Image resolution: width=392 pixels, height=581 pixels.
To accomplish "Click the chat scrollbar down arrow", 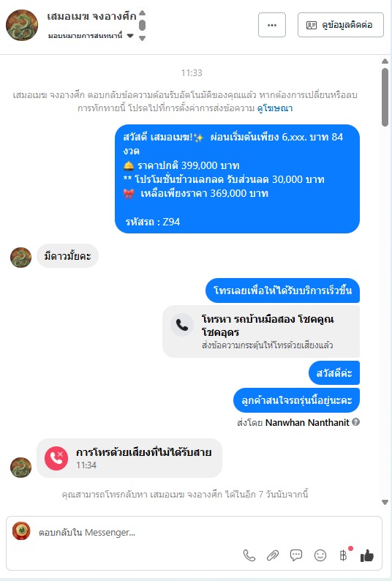I will (385, 503).
